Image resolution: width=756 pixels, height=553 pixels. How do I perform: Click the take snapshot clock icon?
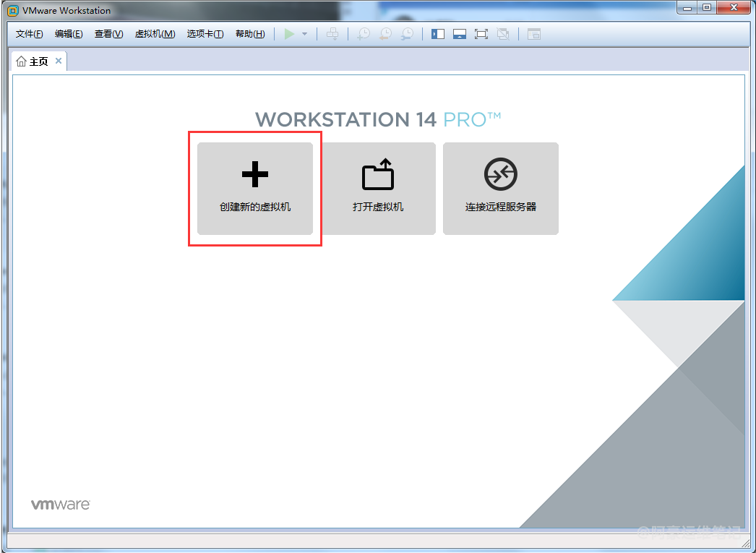click(364, 34)
